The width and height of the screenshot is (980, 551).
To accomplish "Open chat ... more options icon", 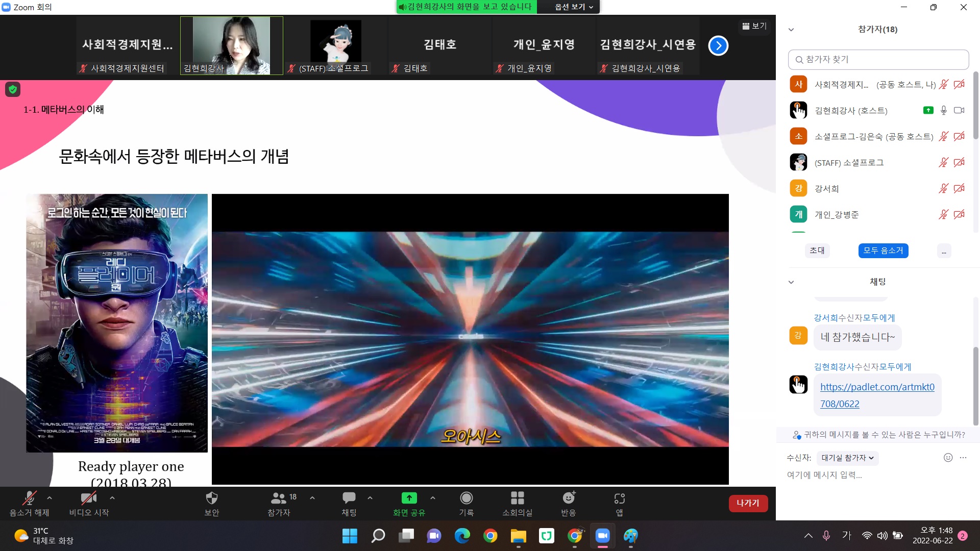I will (963, 458).
